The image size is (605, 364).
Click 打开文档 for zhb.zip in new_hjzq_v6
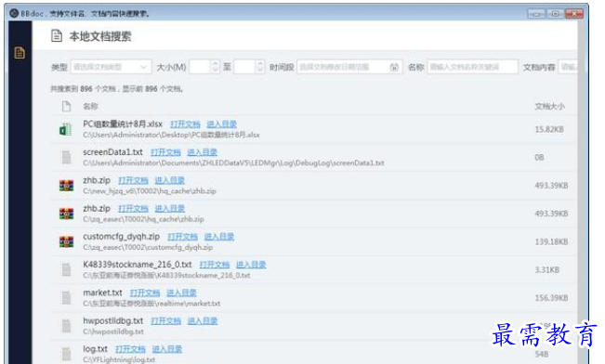pos(133,180)
